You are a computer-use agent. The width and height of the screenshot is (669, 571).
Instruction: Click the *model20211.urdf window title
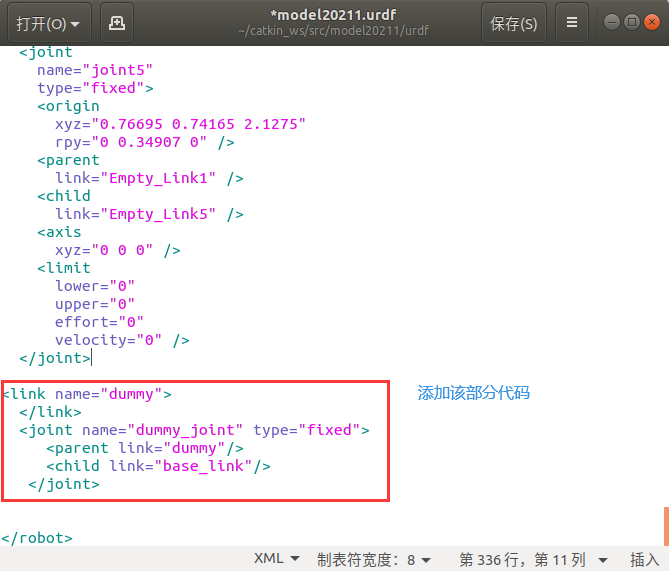tap(334, 15)
